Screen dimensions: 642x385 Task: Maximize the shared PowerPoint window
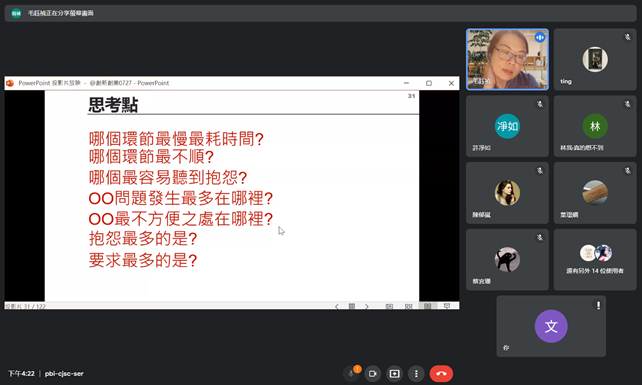pos(429,83)
